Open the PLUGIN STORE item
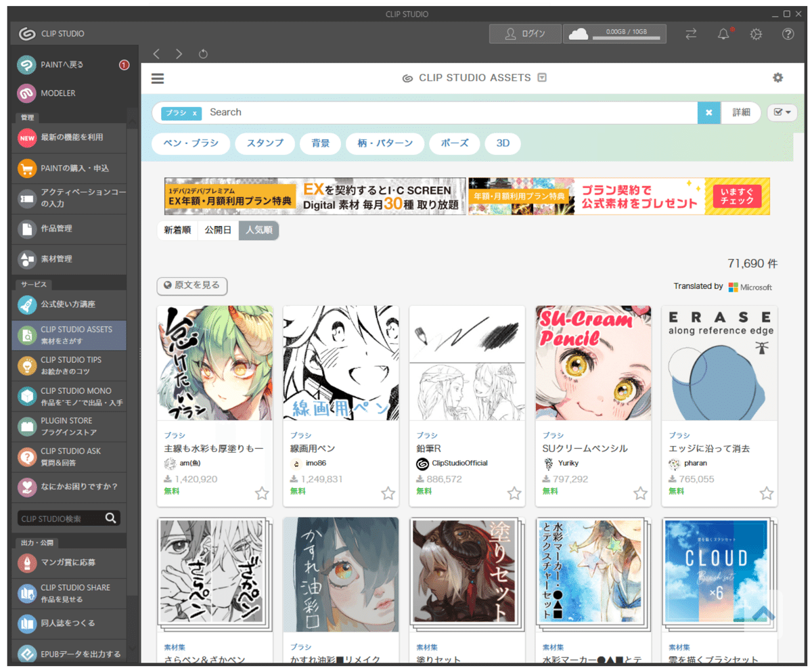Image resolution: width=812 pixels, height=670 pixels. tap(70, 426)
